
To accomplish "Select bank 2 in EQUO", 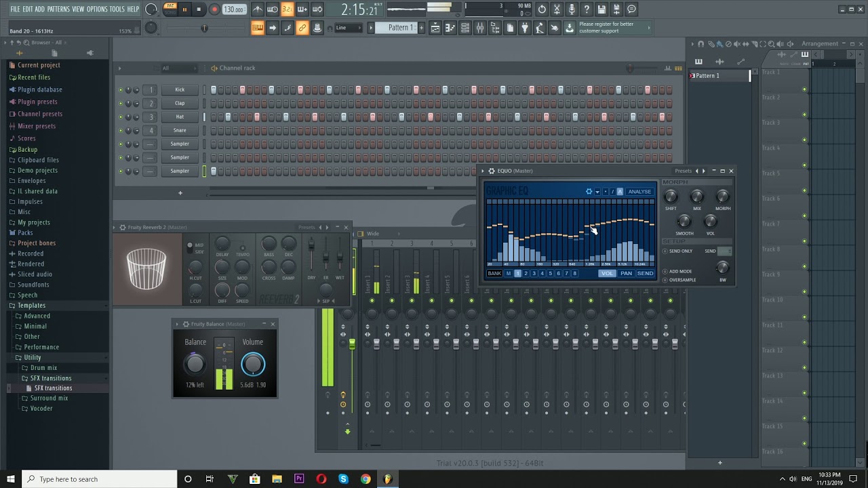I will tap(526, 274).
